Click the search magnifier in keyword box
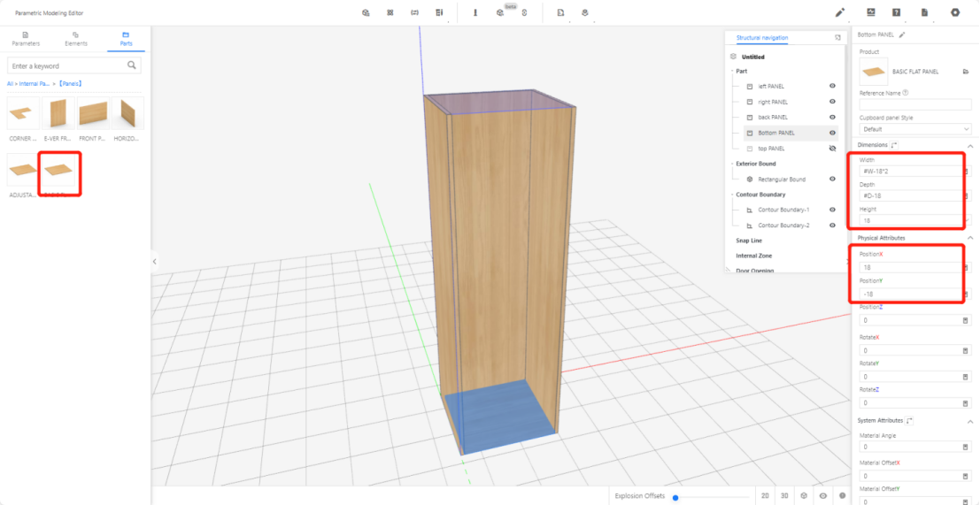The image size is (980, 505). tap(132, 65)
